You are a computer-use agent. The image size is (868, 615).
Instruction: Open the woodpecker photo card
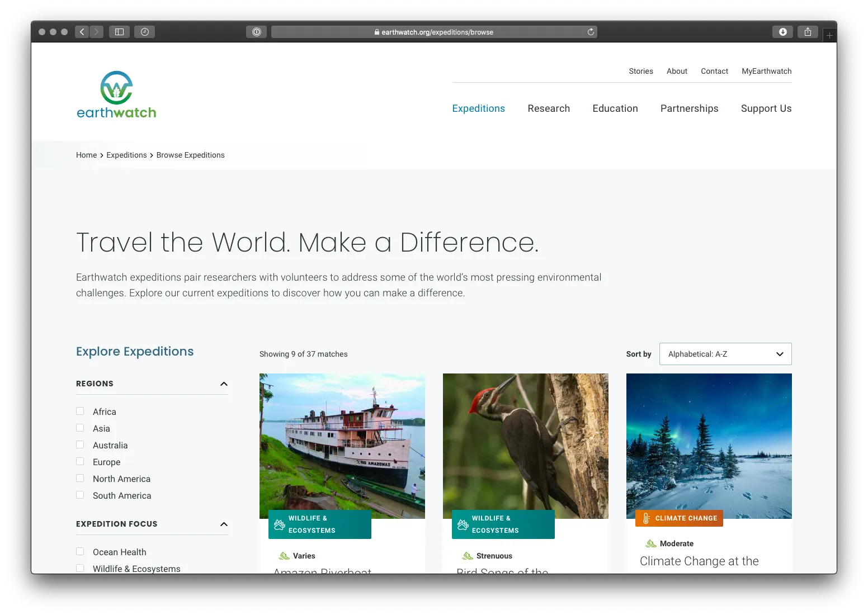526,446
